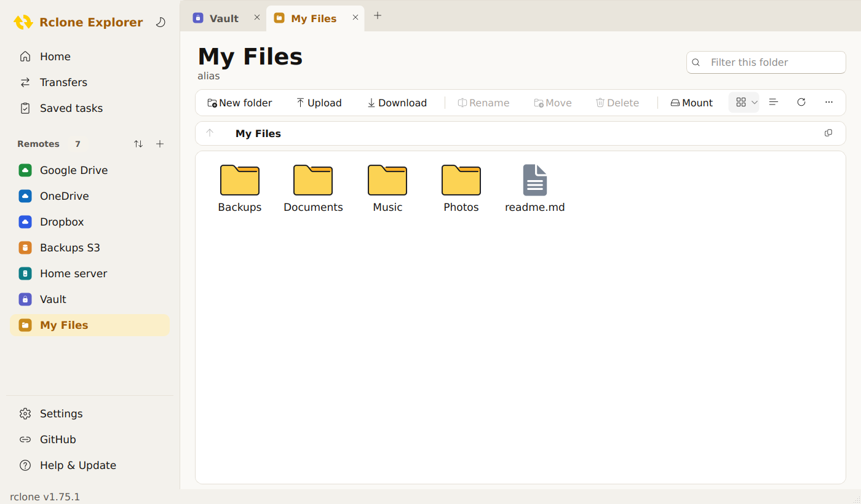The width and height of the screenshot is (861, 504).
Task: Copy the current path icon
Action: coord(828,133)
